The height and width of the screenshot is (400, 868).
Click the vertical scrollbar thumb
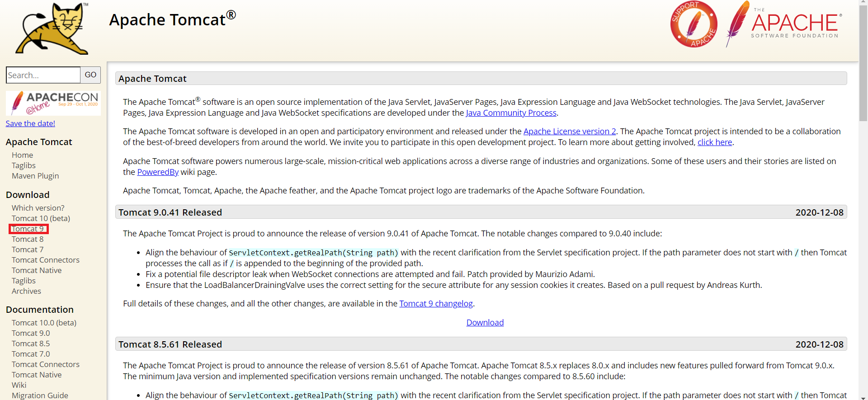pos(863,63)
